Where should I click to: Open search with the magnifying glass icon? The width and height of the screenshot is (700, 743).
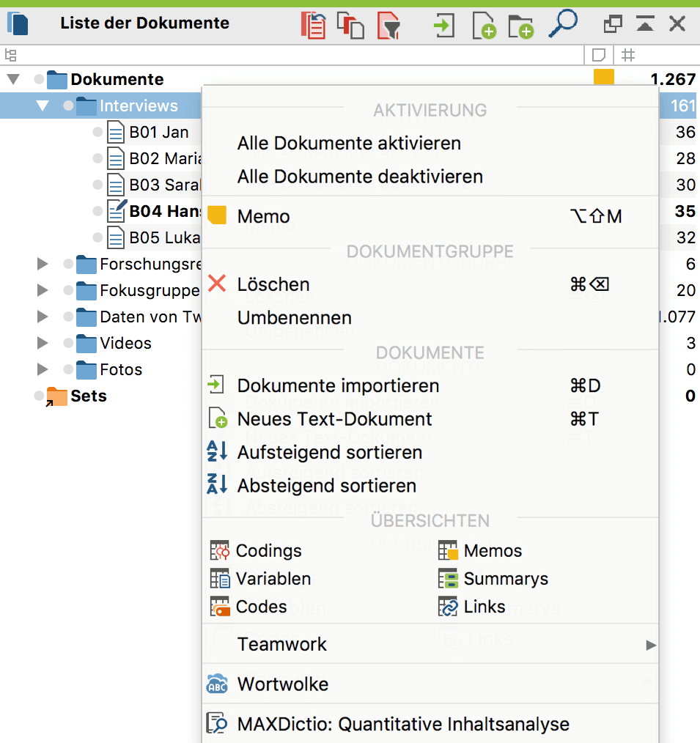(x=562, y=23)
